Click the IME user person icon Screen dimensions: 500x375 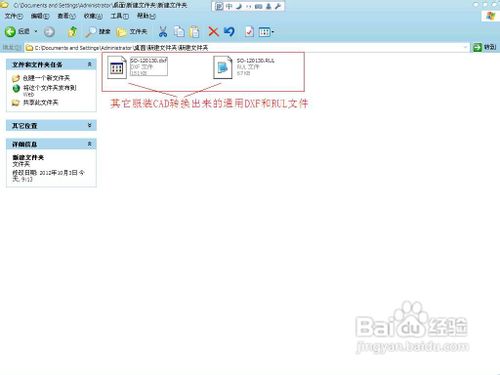tap(268, 6)
